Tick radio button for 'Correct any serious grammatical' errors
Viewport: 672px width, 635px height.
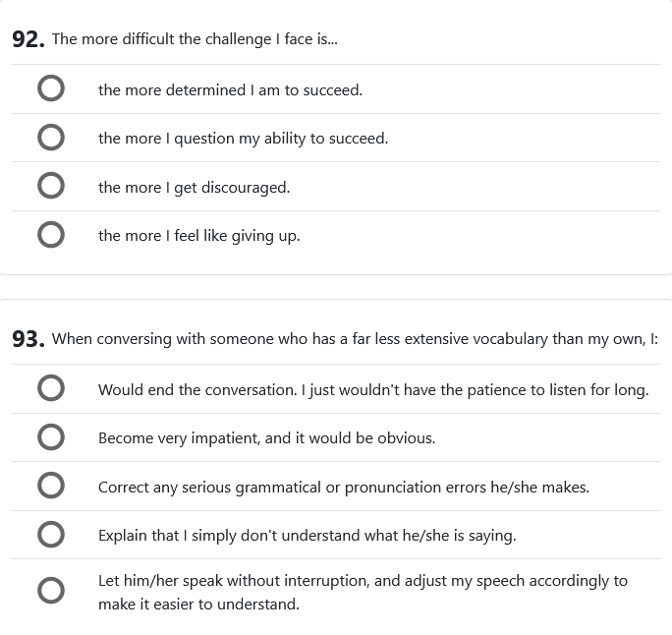click(x=51, y=487)
